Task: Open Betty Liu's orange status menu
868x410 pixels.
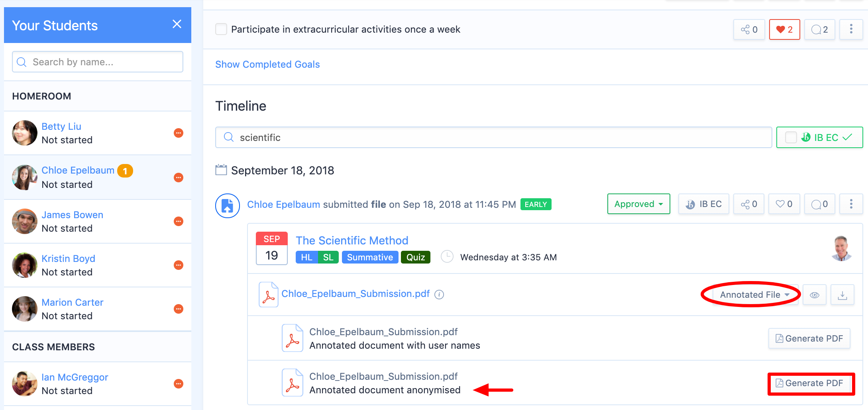Action: [x=179, y=133]
